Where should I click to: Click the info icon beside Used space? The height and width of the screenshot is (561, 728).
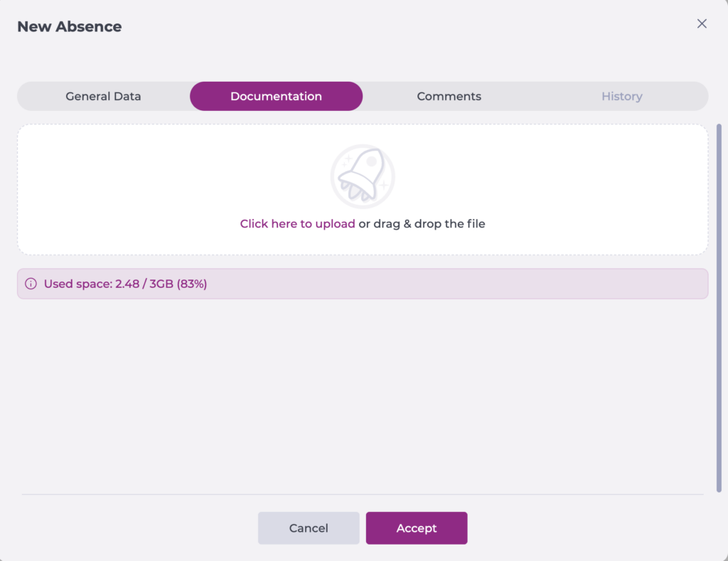click(31, 284)
